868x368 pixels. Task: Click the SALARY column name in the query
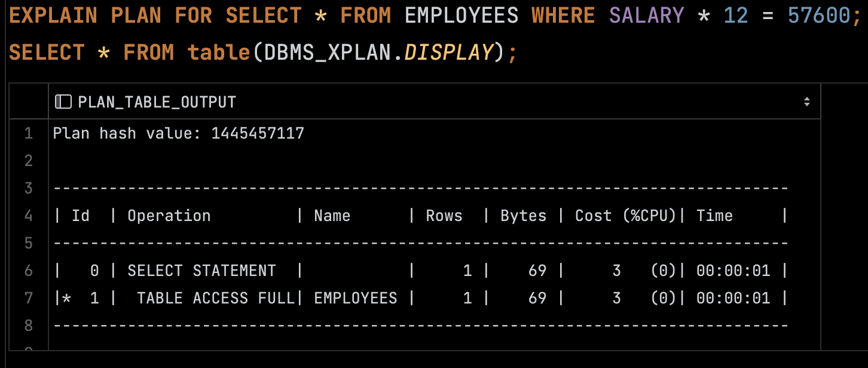point(646,16)
